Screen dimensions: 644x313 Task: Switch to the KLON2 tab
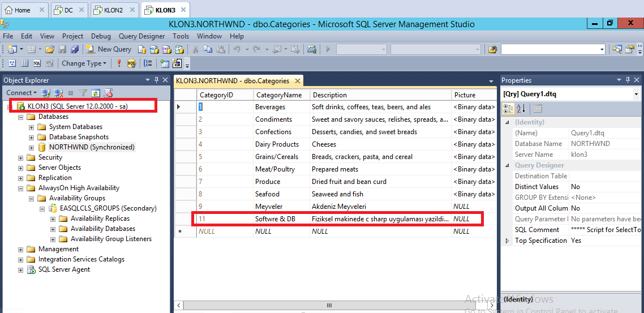point(113,10)
